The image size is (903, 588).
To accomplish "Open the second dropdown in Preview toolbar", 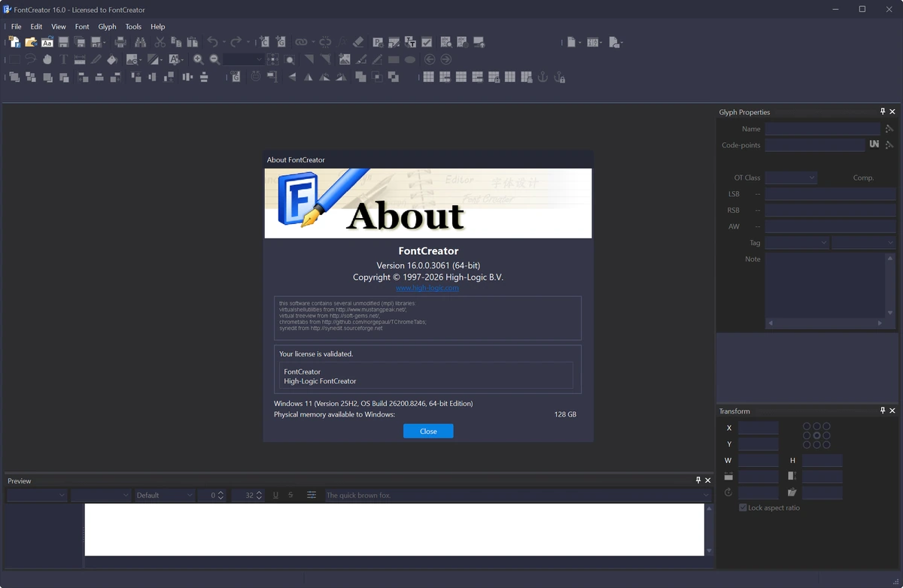I will 101,495.
